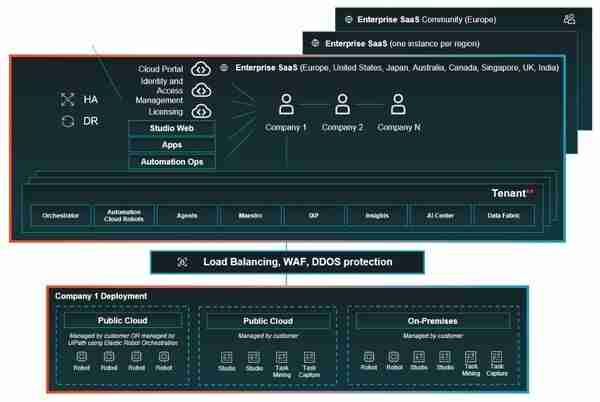Click the Load Balancing, WAF, DDOS protection bar
This screenshot has width=600, height=402.
[287, 262]
